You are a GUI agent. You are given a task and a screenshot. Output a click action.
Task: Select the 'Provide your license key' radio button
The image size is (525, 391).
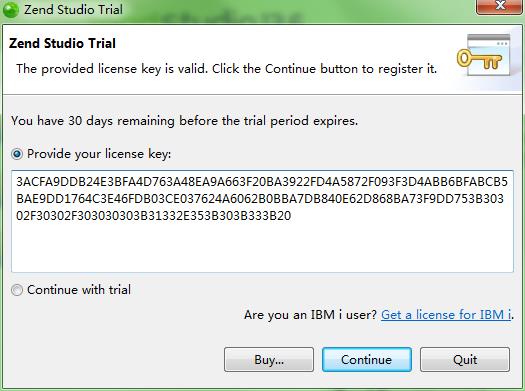17,154
